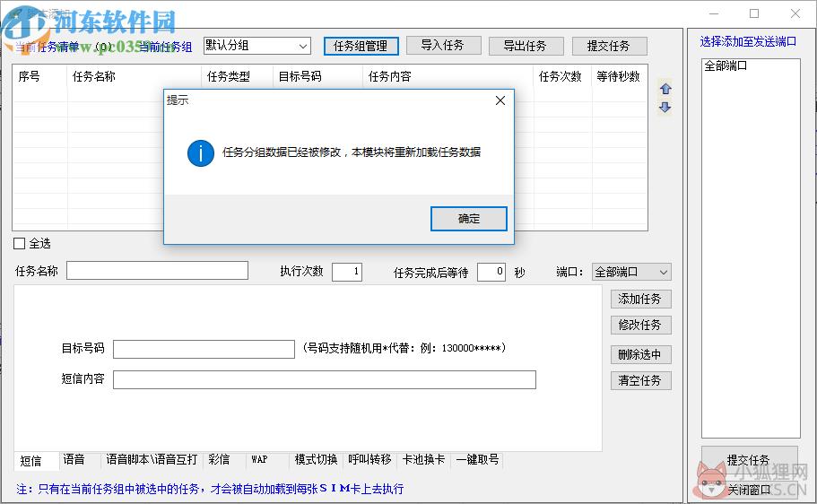This screenshot has width=817, height=504.
Task: Expand the 端口 全部端口 dropdown
Action: (x=631, y=272)
